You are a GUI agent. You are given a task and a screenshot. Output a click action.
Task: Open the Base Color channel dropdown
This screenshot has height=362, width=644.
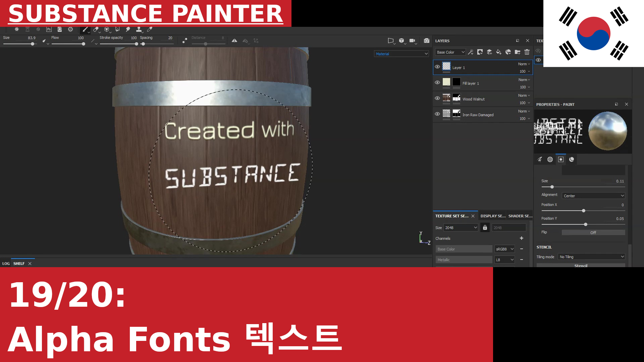click(x=450, y=52)
